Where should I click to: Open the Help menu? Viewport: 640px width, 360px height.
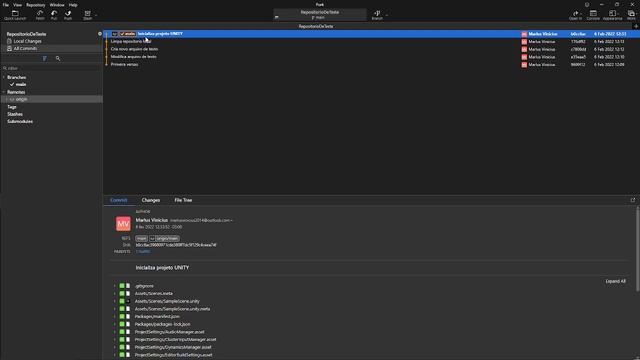coord(73,5)
